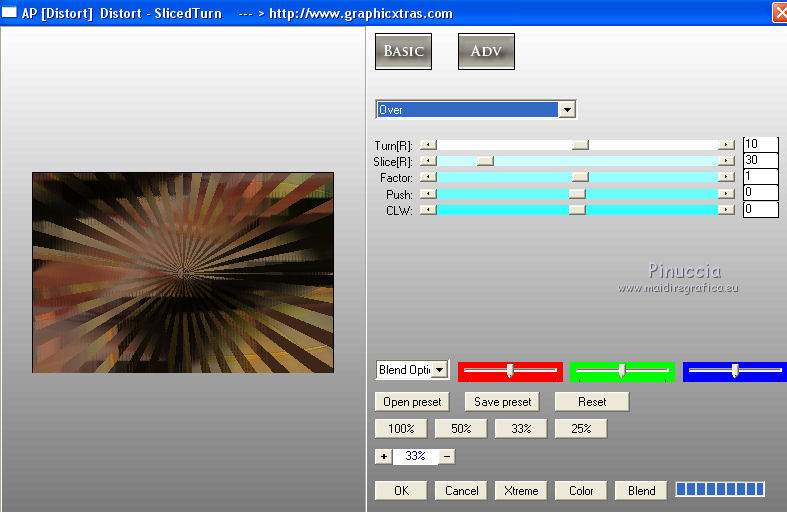Click right arrow of Turn[R] slider

click(x=726, y=145)
